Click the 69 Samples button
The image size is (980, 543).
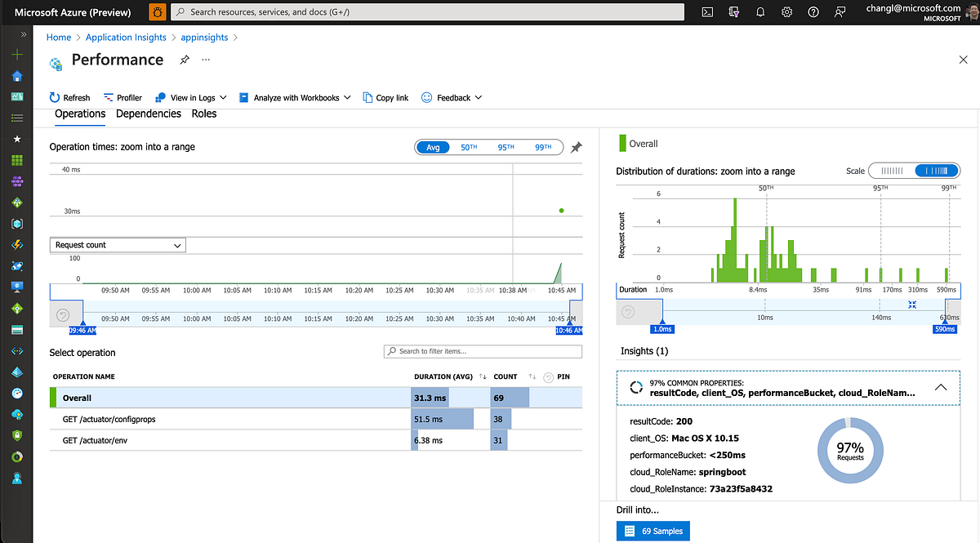point(653,530)
